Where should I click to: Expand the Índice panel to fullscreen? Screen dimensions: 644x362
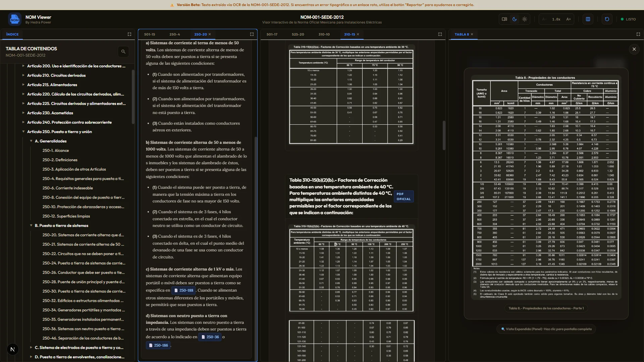point(129,34)
